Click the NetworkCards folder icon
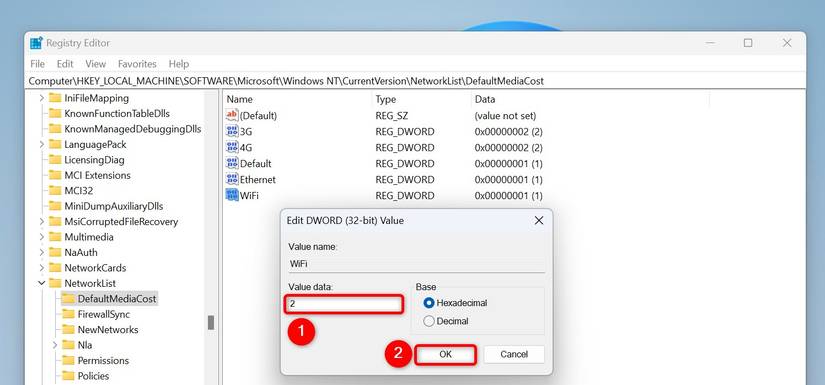 [55, 268]
